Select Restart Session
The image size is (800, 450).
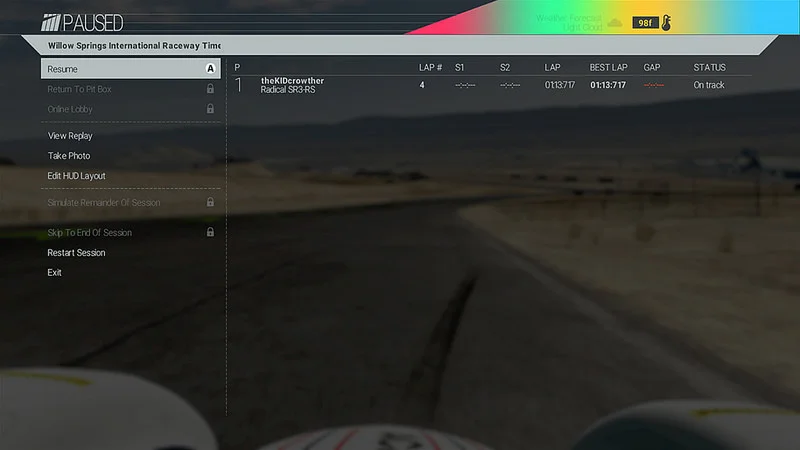(x=77, y=253)
